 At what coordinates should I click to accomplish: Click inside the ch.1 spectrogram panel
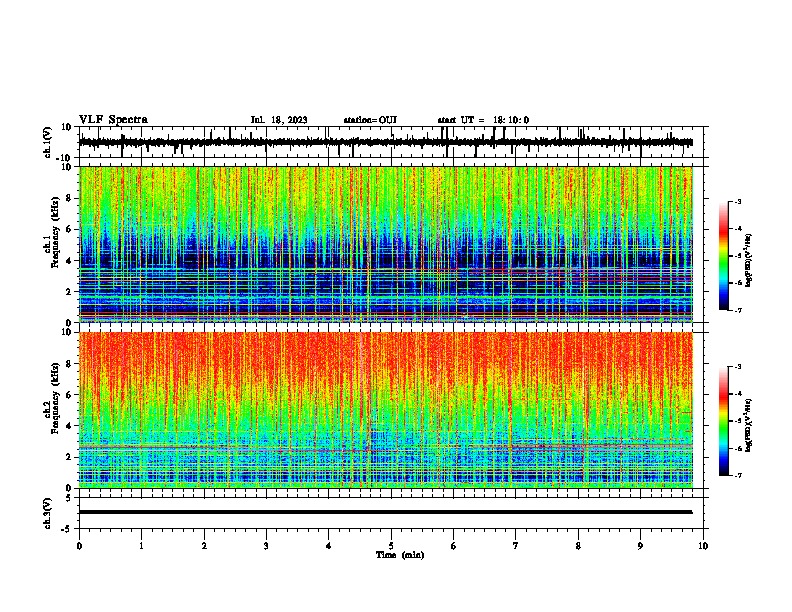click(x=386, y=244)
